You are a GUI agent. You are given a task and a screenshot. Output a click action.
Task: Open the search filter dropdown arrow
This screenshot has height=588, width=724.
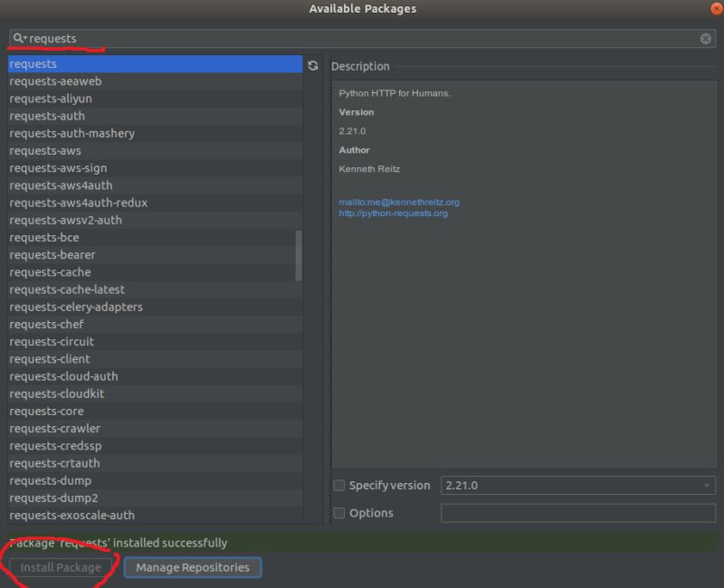coord(24,38)
